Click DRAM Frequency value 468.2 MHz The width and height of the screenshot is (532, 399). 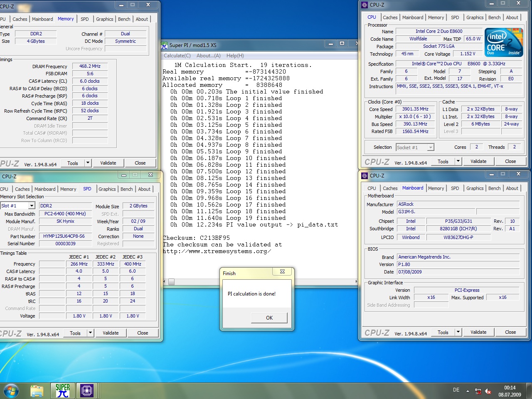pos(90,66)
